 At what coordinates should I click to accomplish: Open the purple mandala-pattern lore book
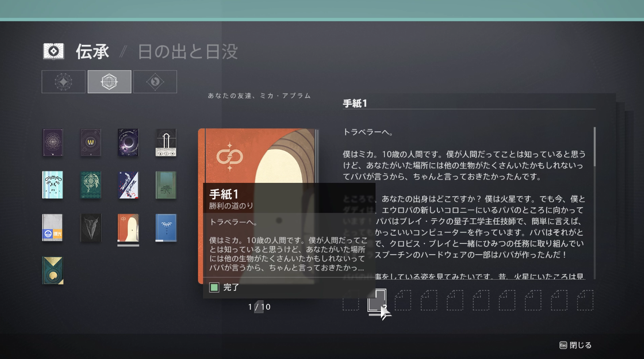(x=52, y=143)
